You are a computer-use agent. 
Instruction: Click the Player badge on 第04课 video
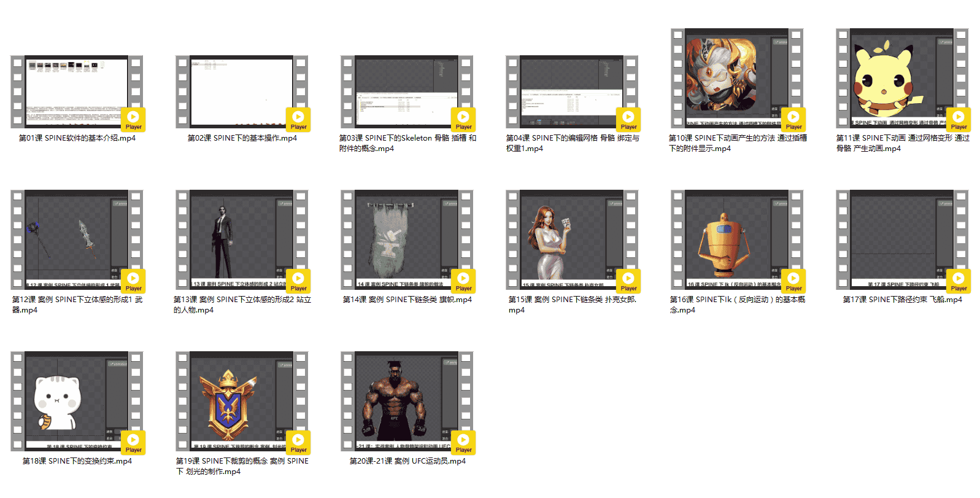click(x=628, y=120)
